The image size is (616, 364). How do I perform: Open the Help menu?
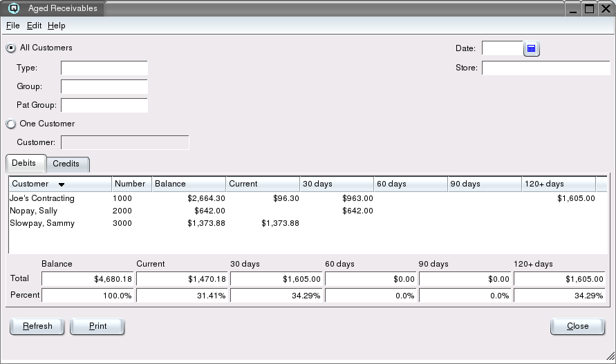[57, 26]
